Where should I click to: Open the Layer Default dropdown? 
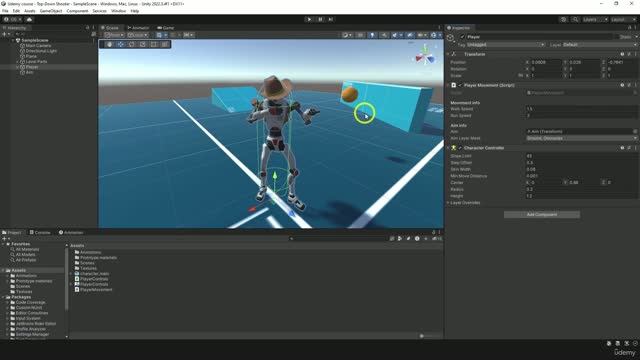point(599,44)
